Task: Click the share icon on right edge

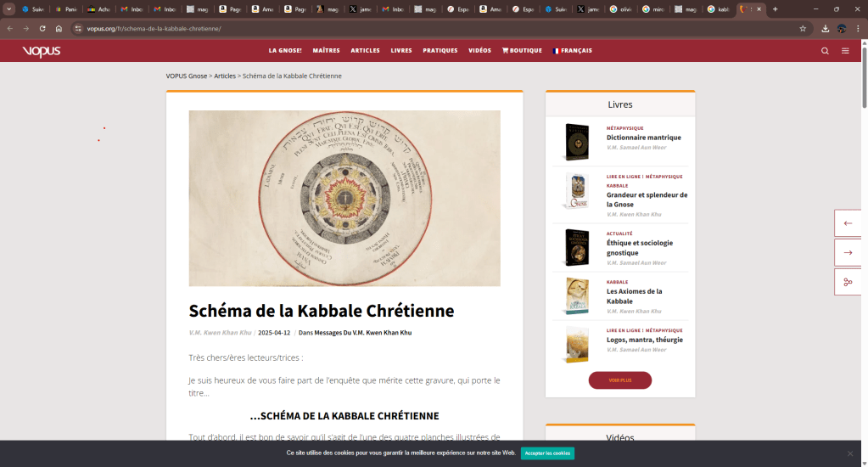Action: coord(848,282)
